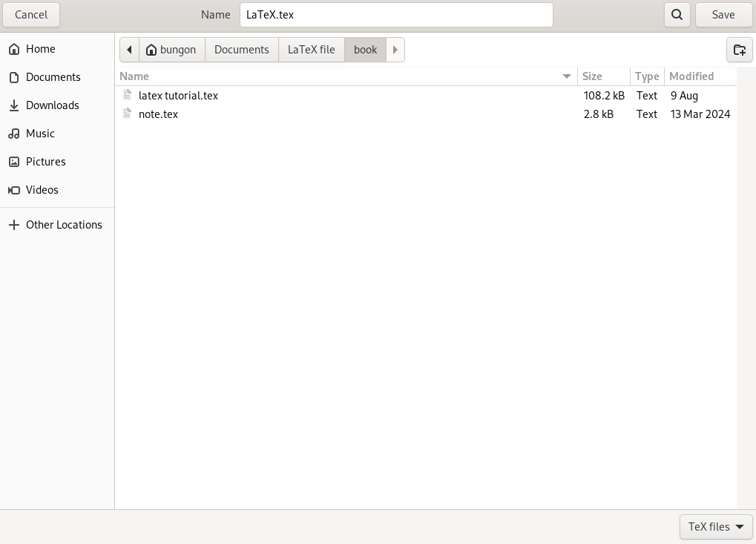Navigate to Documents in path bar
756x544 pixels.
point(241,50)
